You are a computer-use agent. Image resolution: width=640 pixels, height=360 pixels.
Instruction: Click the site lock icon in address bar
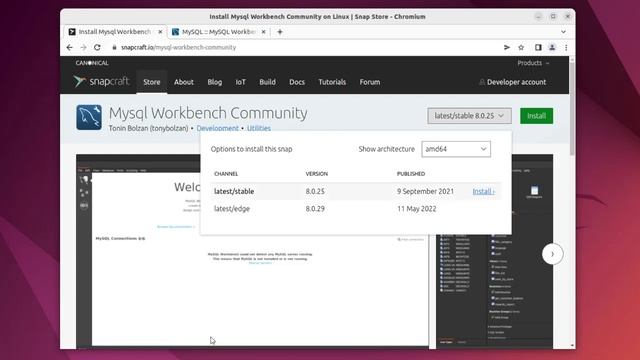coord(114,47)
